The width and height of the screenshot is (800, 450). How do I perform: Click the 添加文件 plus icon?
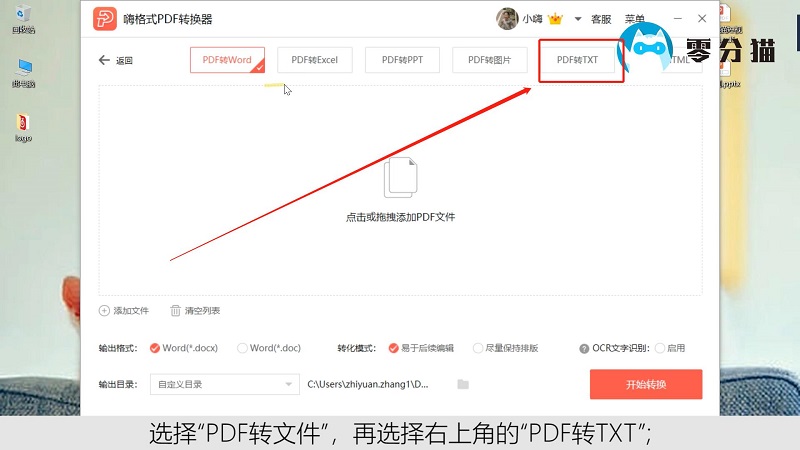point(104,311)
